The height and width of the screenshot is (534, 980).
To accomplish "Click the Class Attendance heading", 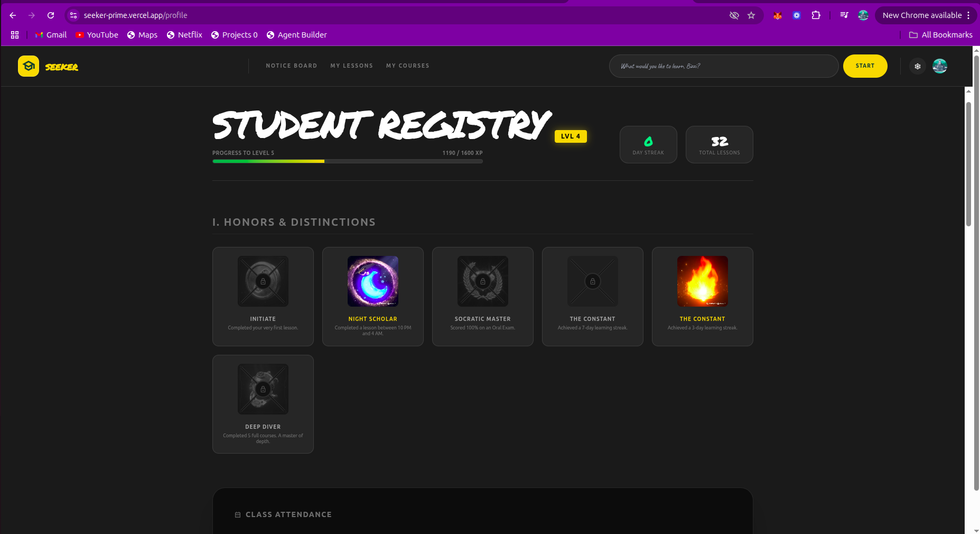I will [288, 514].
